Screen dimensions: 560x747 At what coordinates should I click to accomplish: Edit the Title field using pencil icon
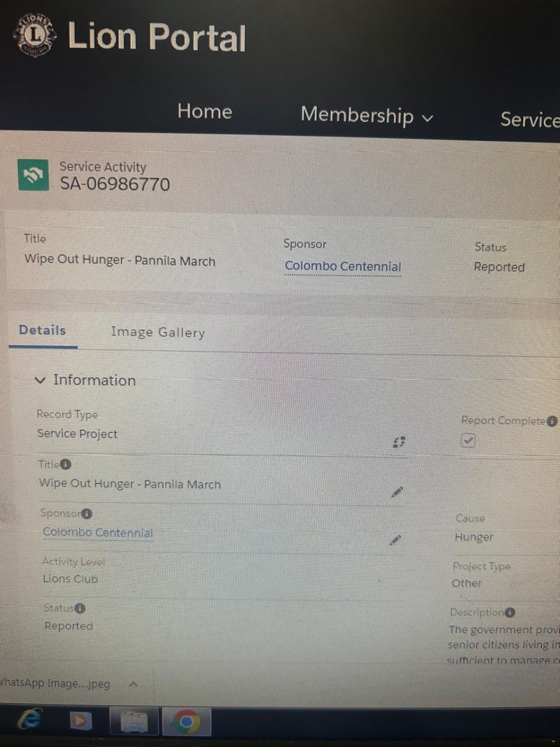coord(397,492)
